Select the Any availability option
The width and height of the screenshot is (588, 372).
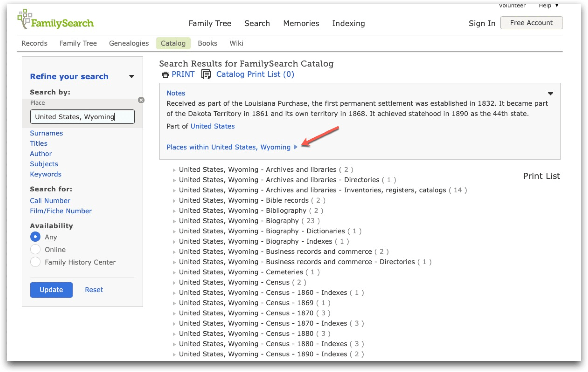tap(35, 237)
